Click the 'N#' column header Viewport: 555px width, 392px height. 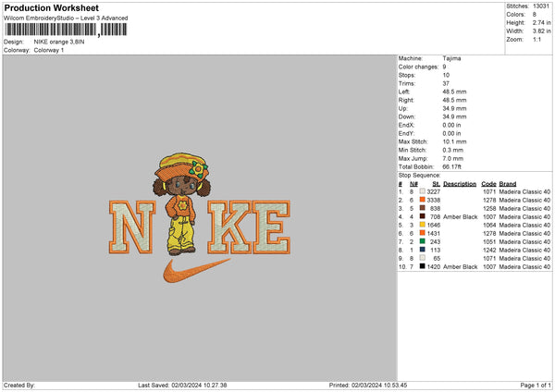click(x=413, y=184)
